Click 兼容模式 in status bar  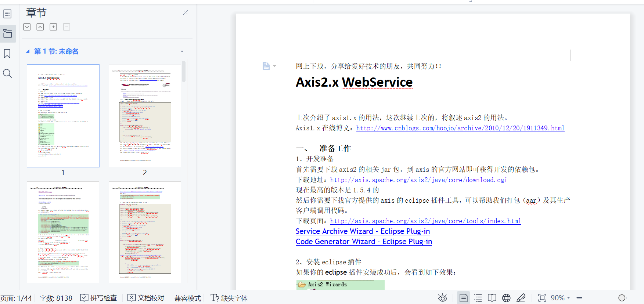pyautogui.click(x=188, y=298)
